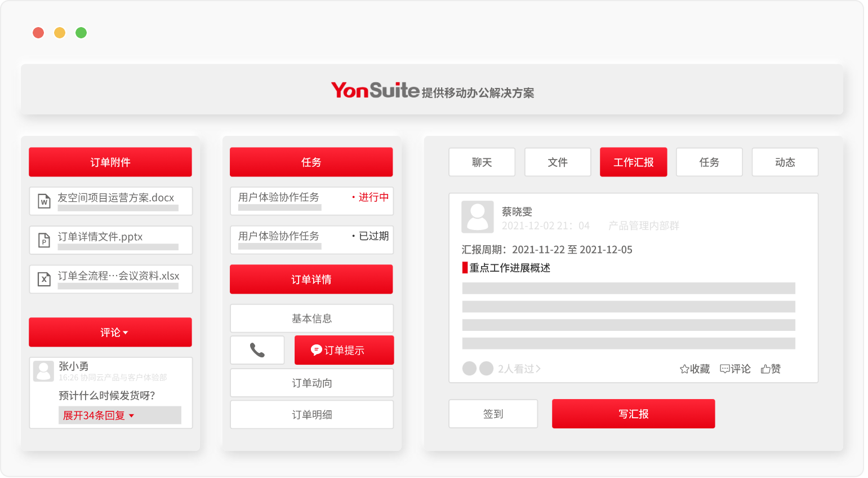Screen dimensions: 868x478
Task: Switch to the 聊天 tab
Action: pos(482,162)
